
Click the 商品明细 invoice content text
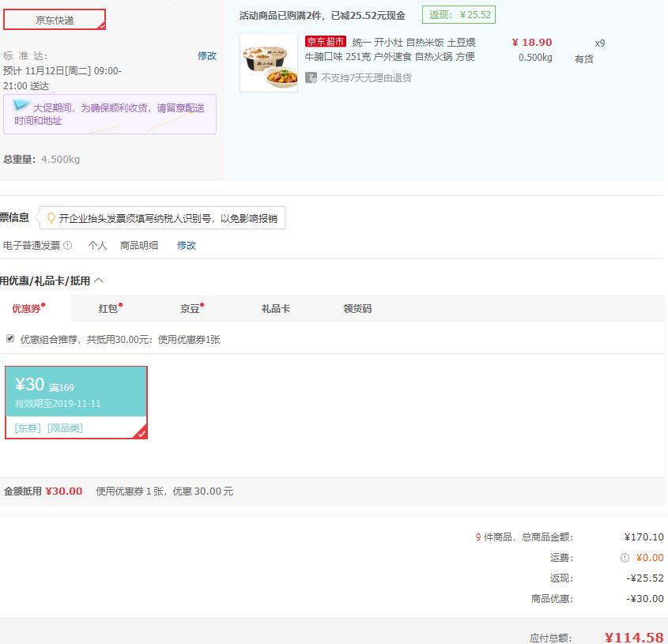tap(139, 245)
